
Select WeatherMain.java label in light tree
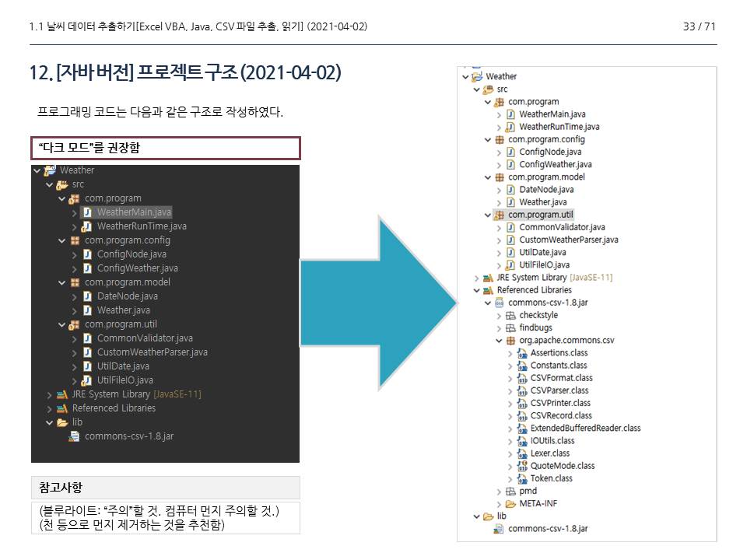tap(552, 114)
